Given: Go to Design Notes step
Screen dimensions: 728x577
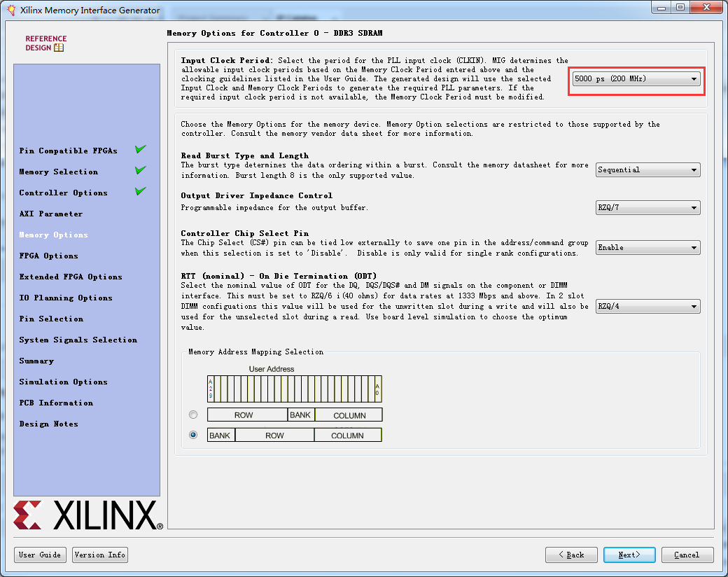Looking at the screenshot, I should pyautogui.click(x=49, y=424).
